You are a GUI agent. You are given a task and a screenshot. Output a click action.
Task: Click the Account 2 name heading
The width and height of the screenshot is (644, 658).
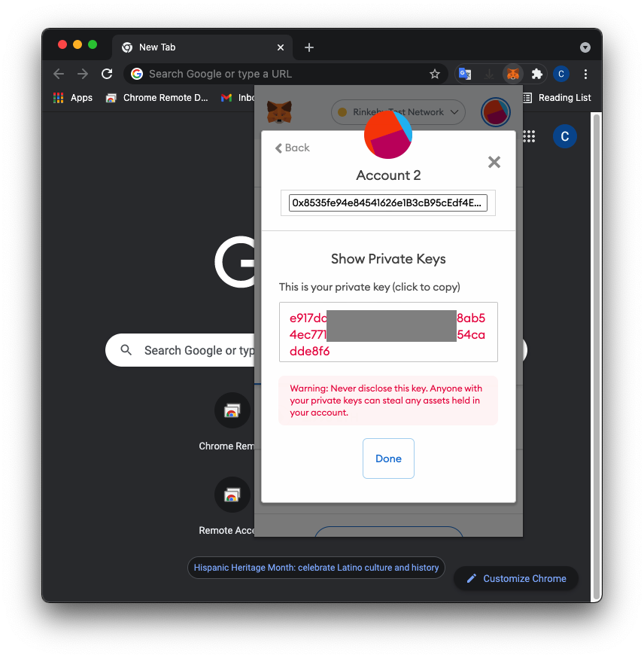click(x=388, y=175)
